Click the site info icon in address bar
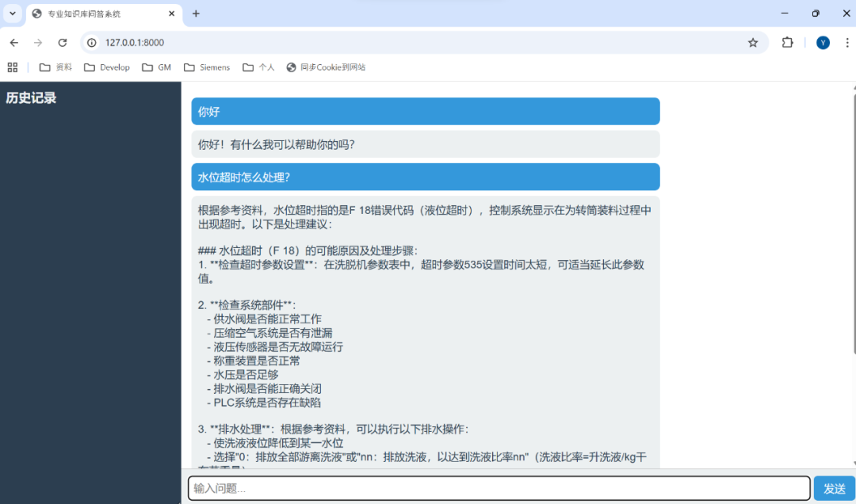 coord(91,43)
